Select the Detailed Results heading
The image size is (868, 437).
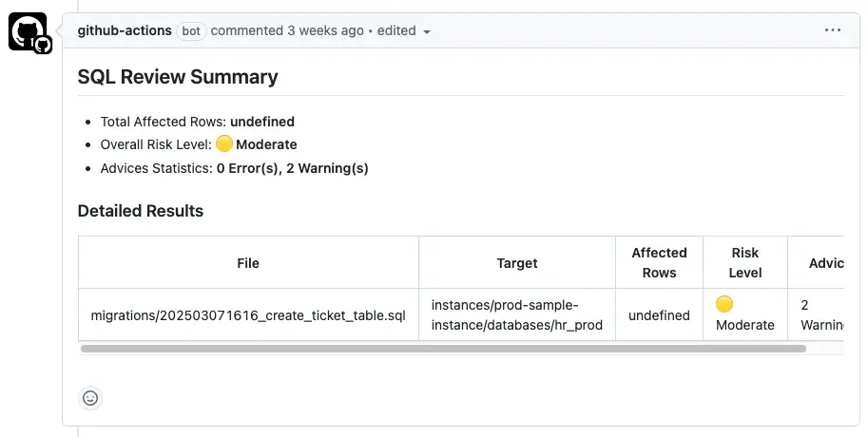141,211
